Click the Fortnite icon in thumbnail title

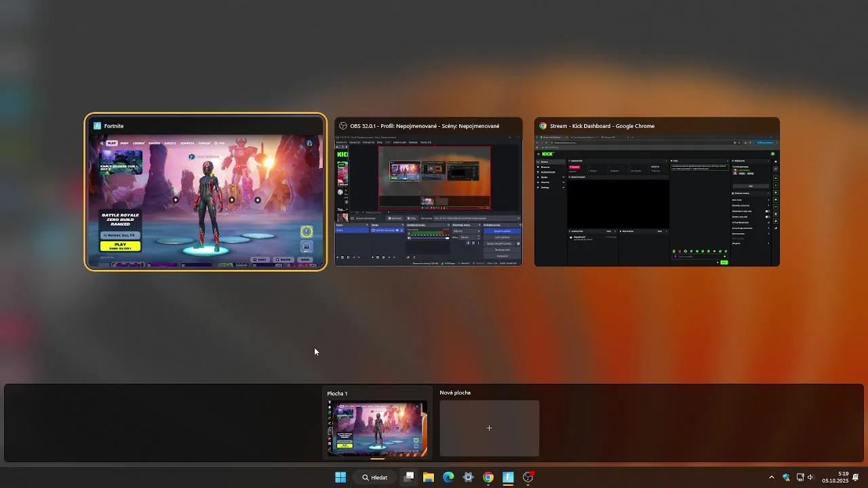[97, 125]
